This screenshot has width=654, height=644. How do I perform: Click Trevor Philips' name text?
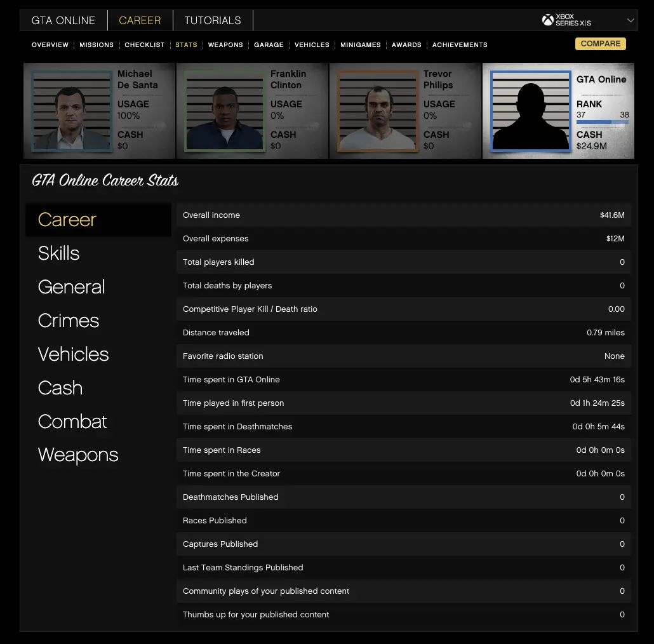coord(438,79)
